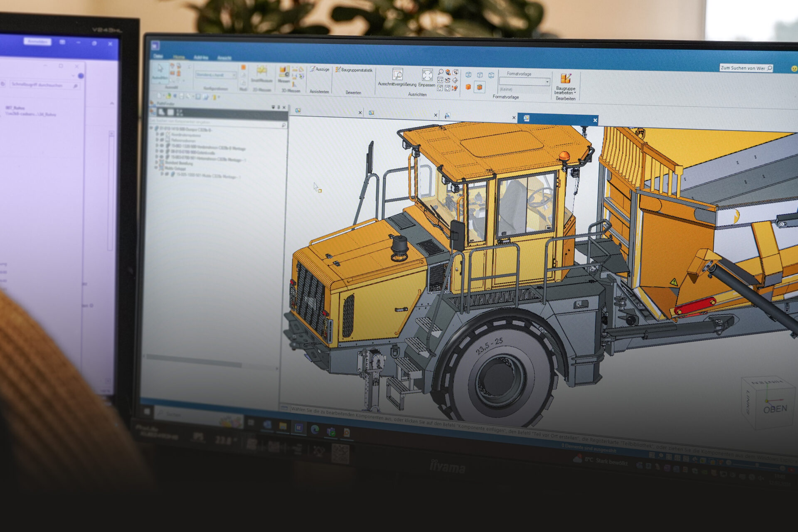Switch to the Add-Ins ribbon tab

(x=201, y=57)
